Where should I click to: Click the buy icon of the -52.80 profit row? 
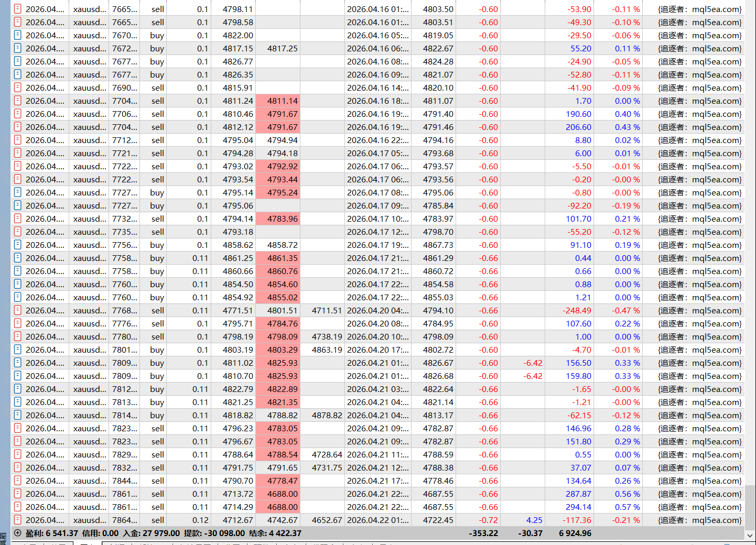point(17,74)
